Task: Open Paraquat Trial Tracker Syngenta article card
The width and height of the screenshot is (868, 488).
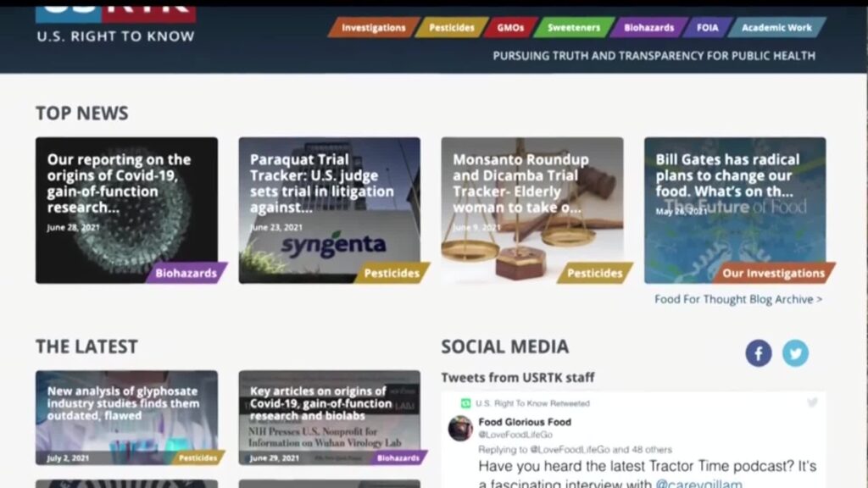Action: coord(330,210)
